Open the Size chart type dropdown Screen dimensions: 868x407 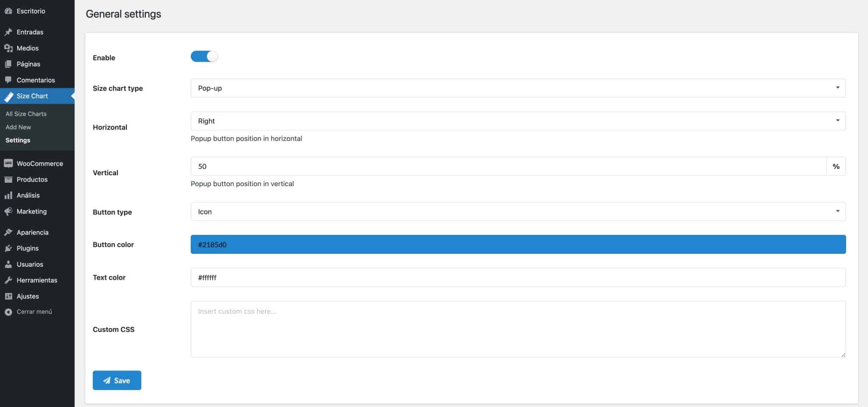517,88
